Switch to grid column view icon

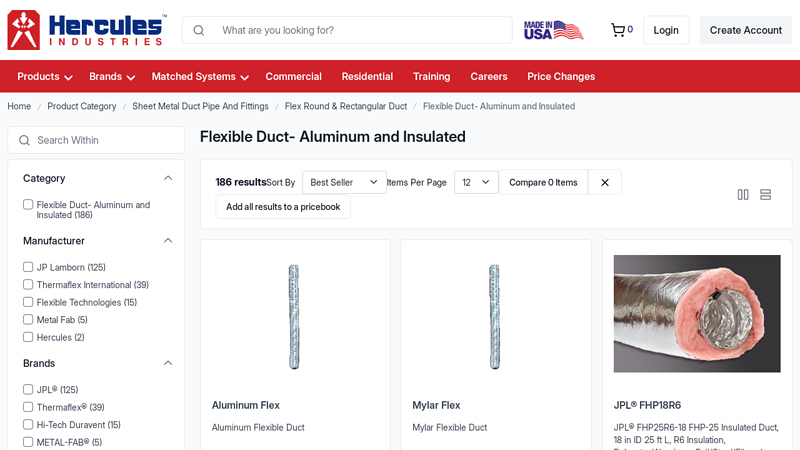[x=743, y=194]
